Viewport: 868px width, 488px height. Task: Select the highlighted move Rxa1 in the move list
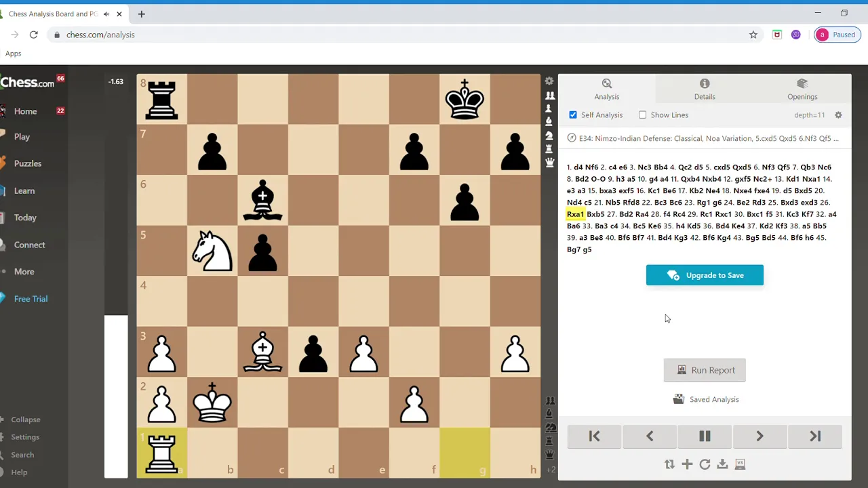(x=575, y=214)
